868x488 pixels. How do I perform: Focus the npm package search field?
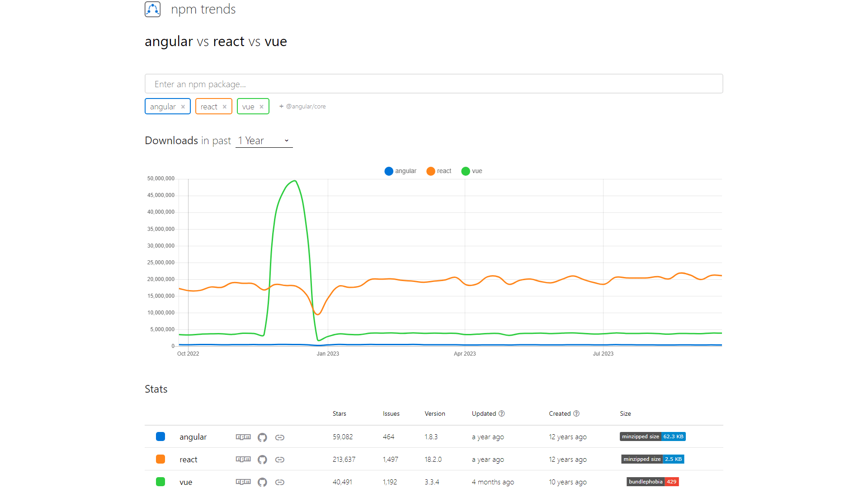(x=434, y=84)
